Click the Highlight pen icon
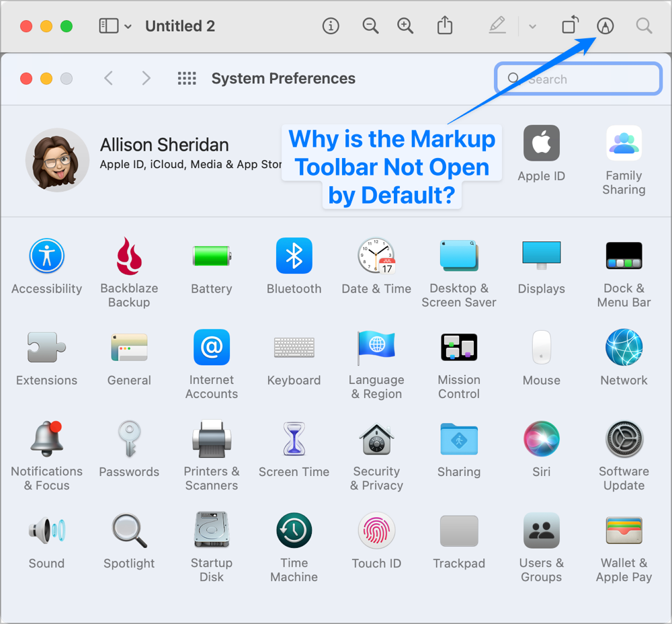The width and height of the screenshot is (672, 624). click(x=497, y=26)
